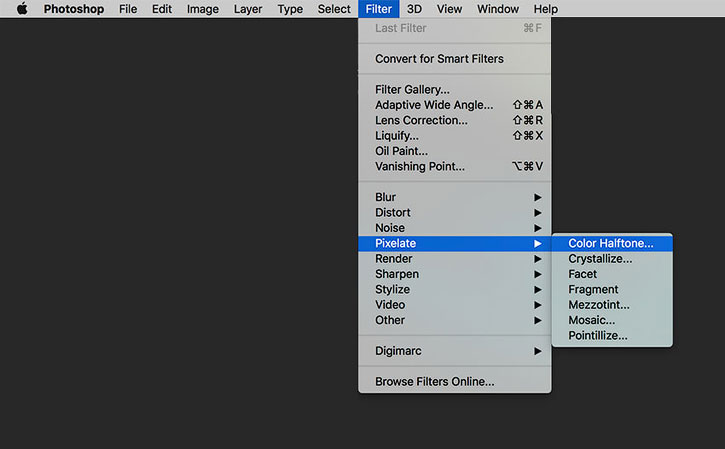Open the Image menu

tap(203, 9)
